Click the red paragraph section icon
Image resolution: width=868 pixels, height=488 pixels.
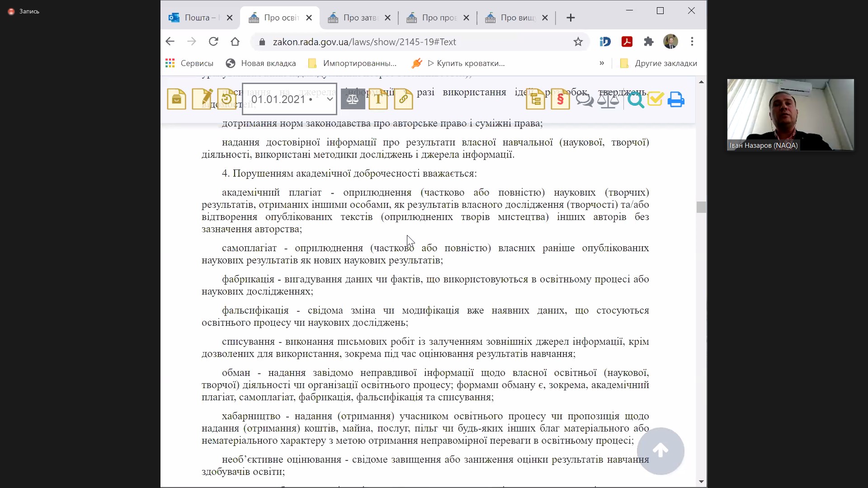[x=560, y=99]
